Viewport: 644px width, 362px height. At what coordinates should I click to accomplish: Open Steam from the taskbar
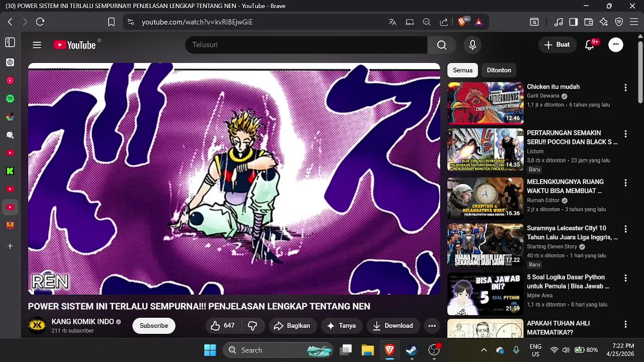[x=412, y=350]
